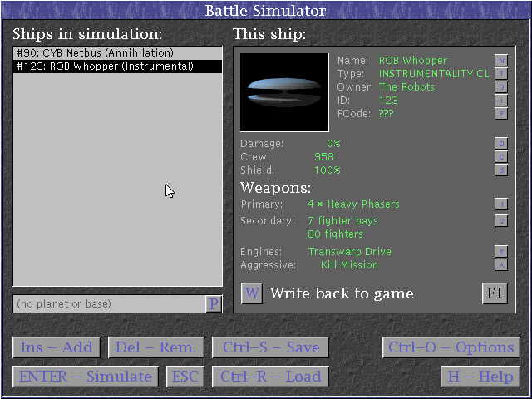
Task: Click the E button to change Engines
Action: point(501,251)
